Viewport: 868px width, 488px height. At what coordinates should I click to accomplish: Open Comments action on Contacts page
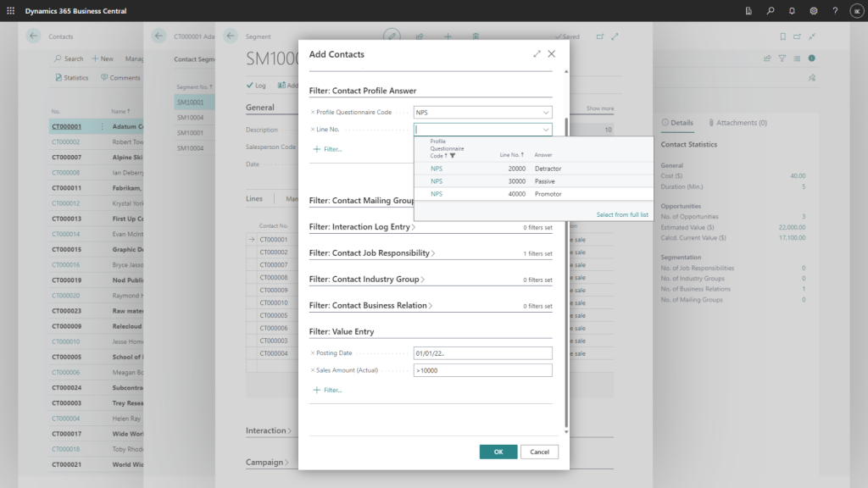120,78
